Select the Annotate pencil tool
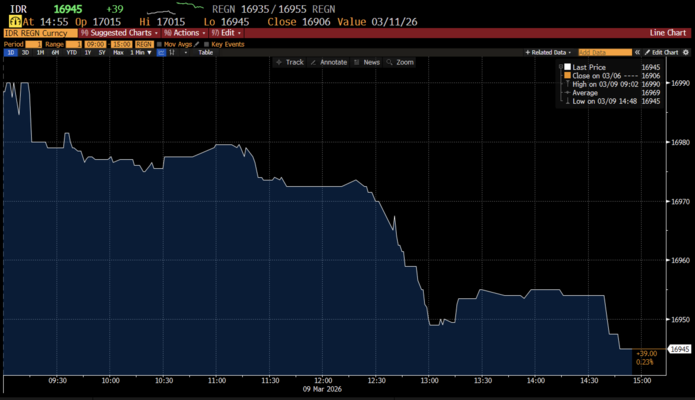Image resolution: width=695 pixels, height=400 pixels. (x=328, y=62)
